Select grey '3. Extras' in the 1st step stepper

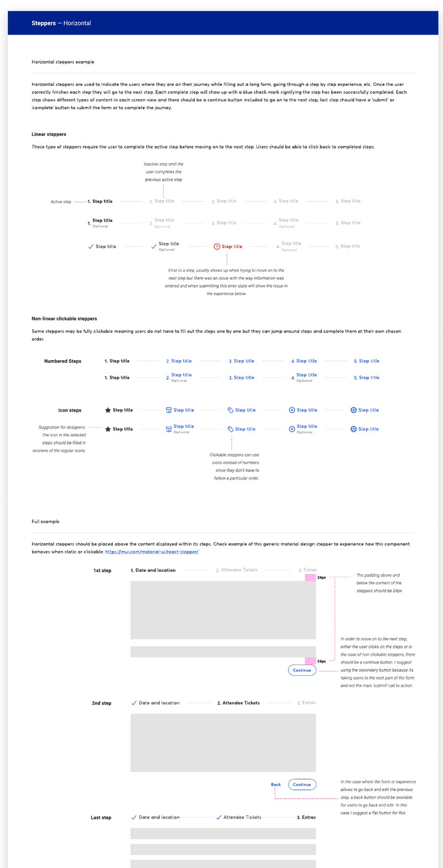pos(307,570)
